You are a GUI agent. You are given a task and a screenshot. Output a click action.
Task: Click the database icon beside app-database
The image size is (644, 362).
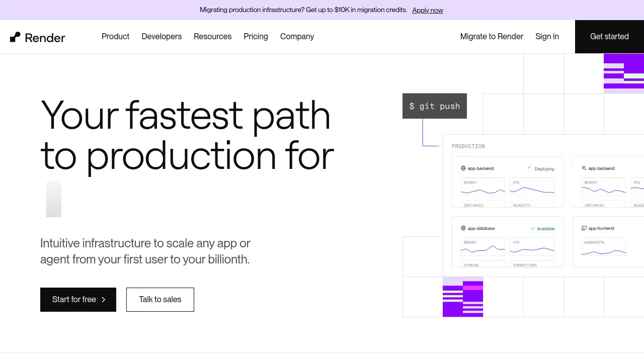point(463,228)
